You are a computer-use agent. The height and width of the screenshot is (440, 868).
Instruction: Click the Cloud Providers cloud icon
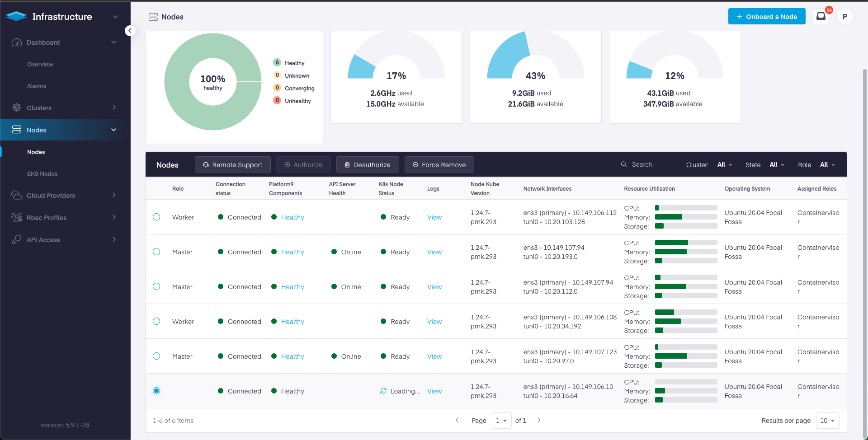click(17, 195)
